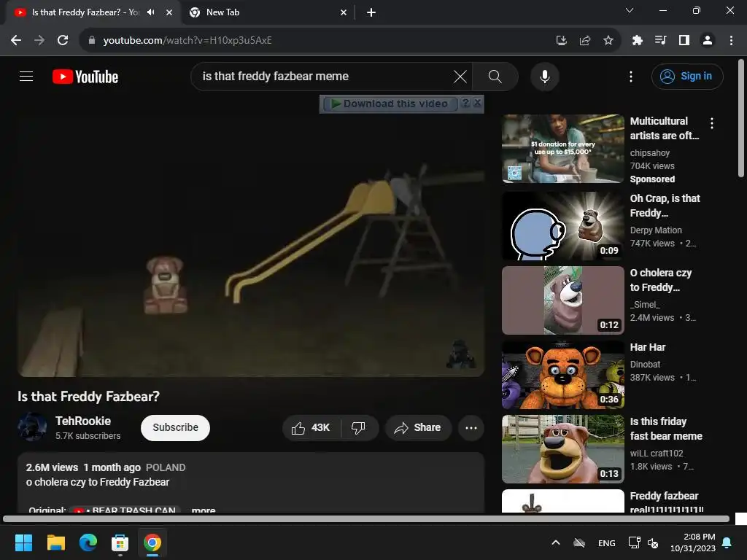Clear the search box with the X
Screen dimensions: 747x560
[x=460, y=76]
